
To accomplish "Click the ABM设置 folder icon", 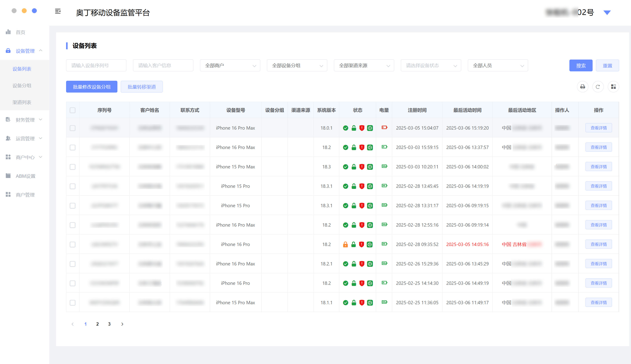I will (8, 176).
